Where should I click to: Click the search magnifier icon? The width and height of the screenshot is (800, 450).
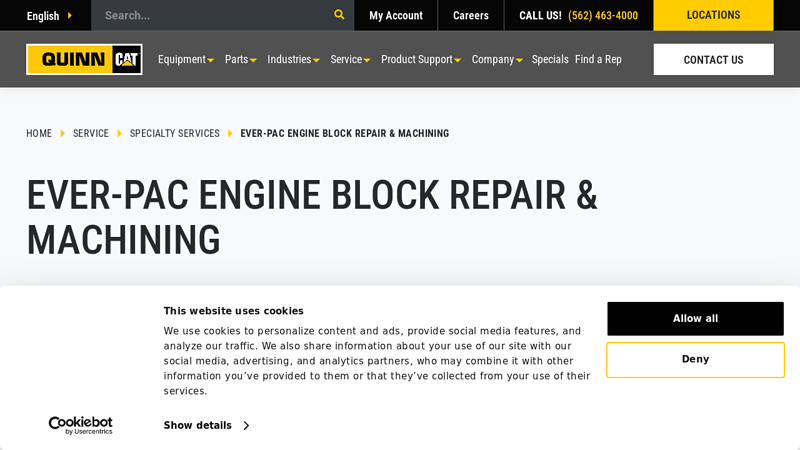click(x=339, y=15)
